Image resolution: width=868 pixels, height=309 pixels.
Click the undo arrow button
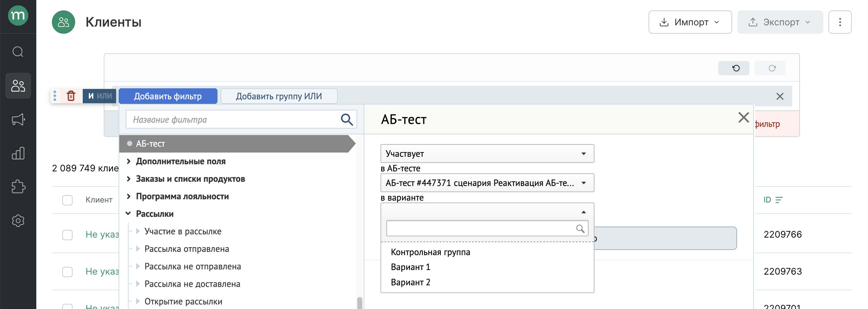(x=733, y=68)
